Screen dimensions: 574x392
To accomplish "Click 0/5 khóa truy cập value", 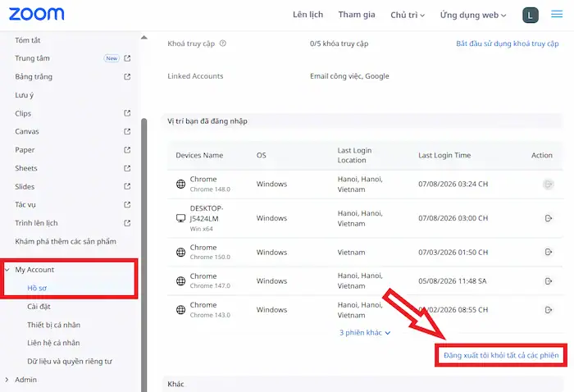I will [339, 43].
